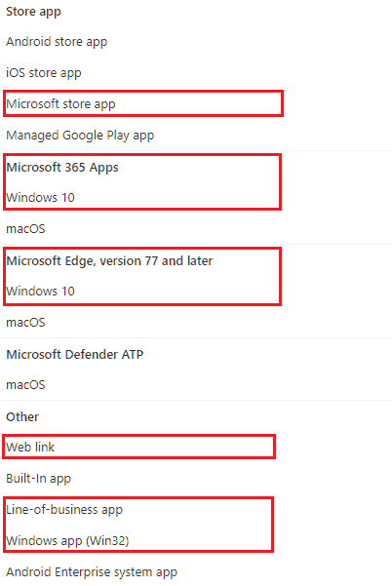Click the Store app group heading
392x586 pixels.
pyautogui.click(x=33, y=12)
